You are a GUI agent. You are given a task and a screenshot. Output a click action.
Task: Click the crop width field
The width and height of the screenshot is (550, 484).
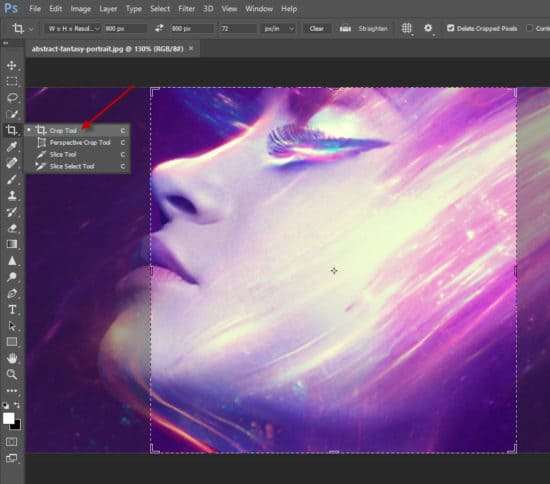[x=125, y=28]
